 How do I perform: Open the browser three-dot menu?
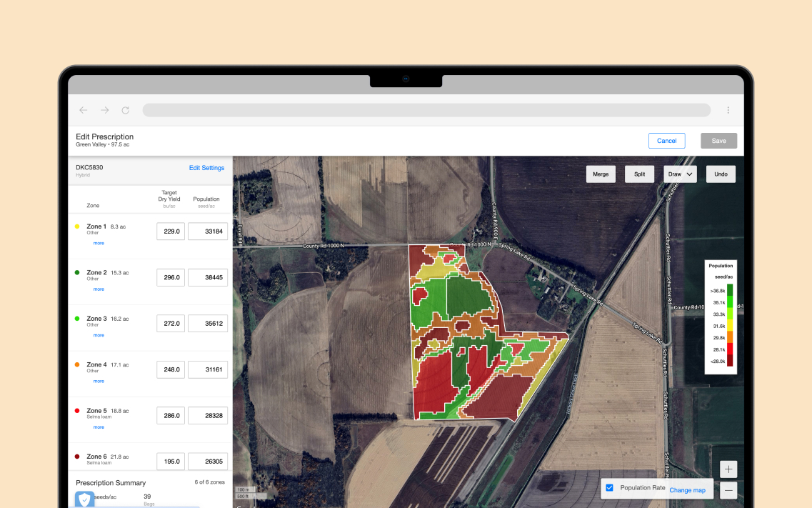coord(728,110)
